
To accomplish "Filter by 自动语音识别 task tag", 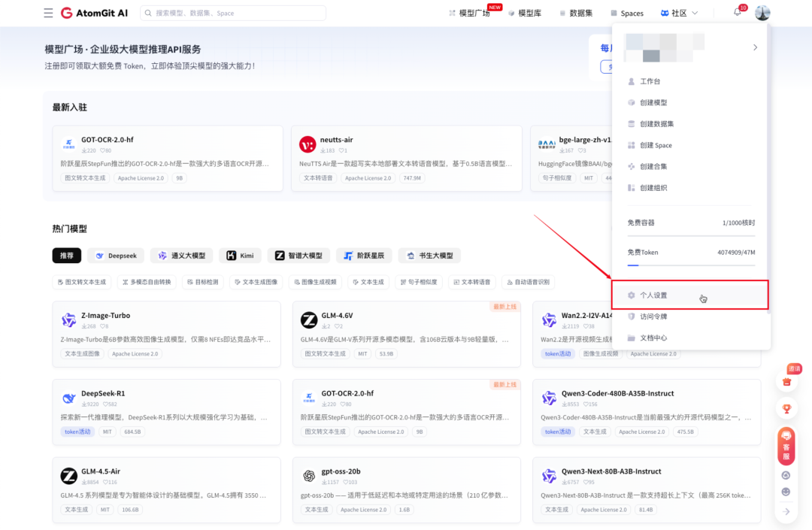I will pyautogui.click(x=529, y=282).
